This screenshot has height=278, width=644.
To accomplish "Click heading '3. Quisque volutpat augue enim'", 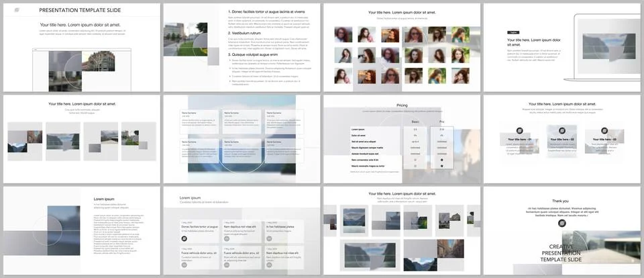I will point(253,54).
